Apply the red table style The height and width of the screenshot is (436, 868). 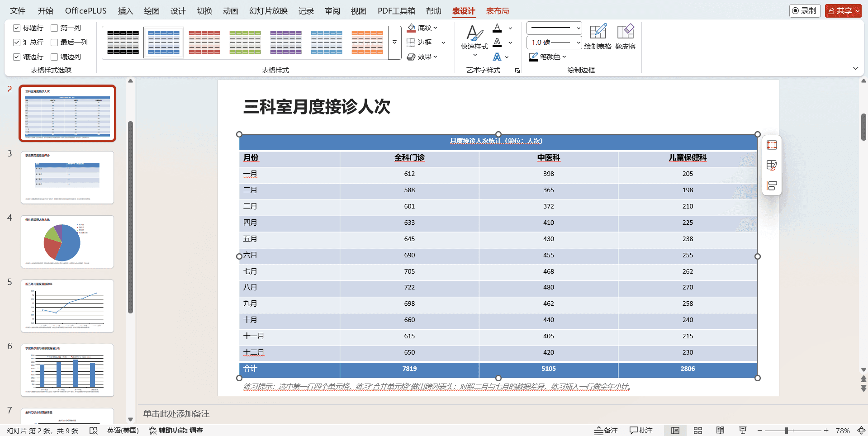[x=204, y=43]
